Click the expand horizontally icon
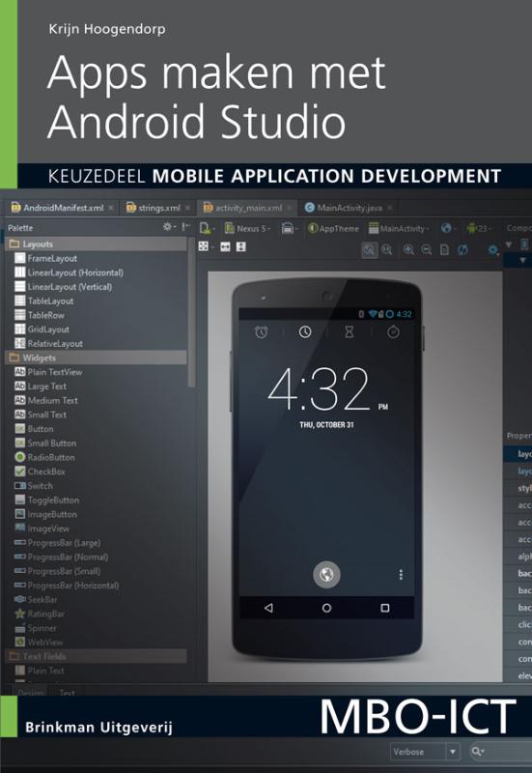532x773 pixels. coord(225,246)
